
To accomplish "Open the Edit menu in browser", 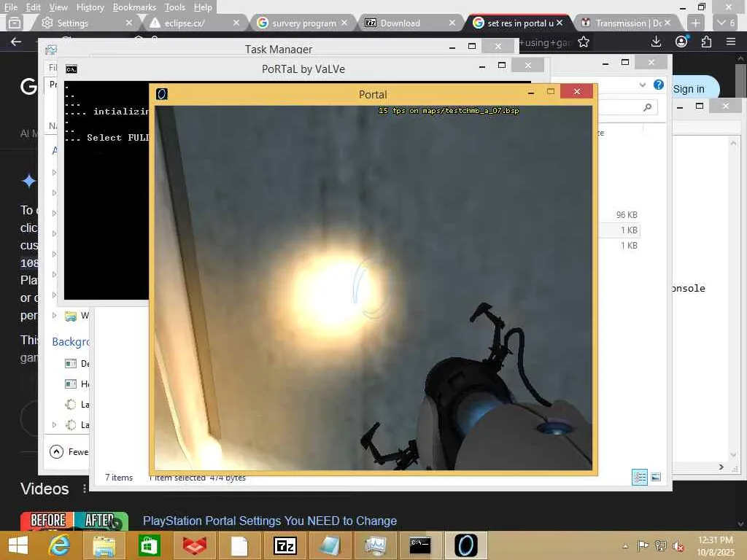I will (x=33, y=7).
